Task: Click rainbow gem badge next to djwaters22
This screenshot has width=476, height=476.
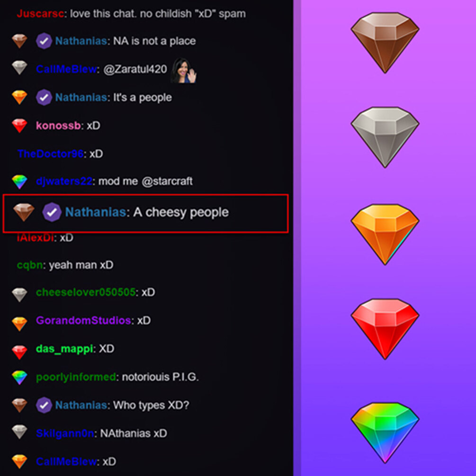Action: [x=19, y=181]
